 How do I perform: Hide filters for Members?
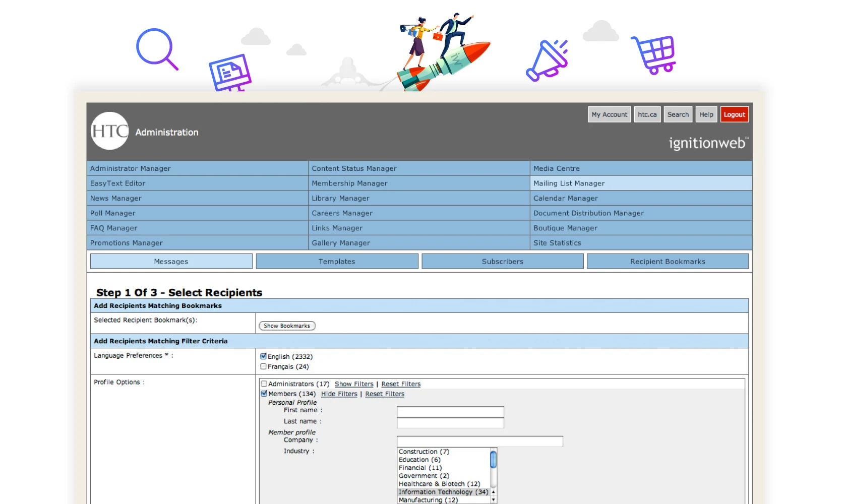tap(339, 394)
